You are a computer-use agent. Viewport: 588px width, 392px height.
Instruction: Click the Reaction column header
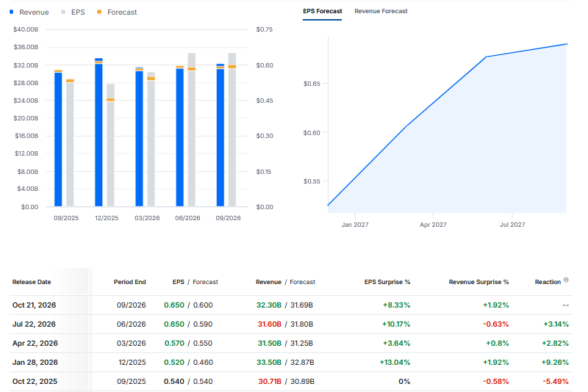(548, 282)
